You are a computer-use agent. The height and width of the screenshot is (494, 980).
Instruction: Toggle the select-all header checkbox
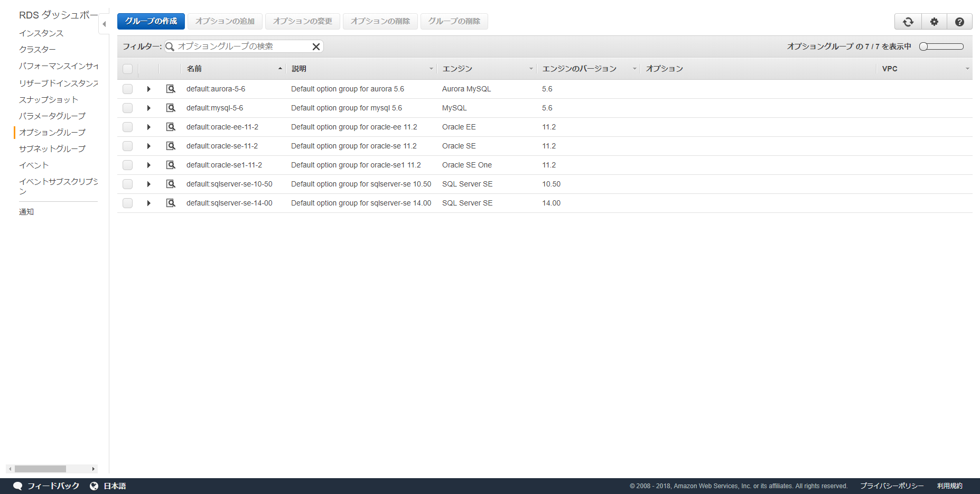click(127, 69)
